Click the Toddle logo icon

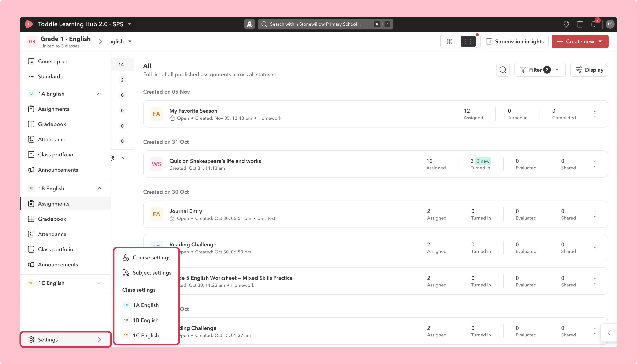tap(29, 24)
